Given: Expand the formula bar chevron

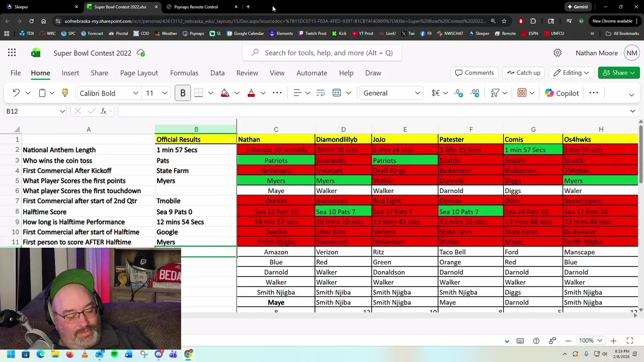Looking at the screenshot, I should click(x=632, y=111).
